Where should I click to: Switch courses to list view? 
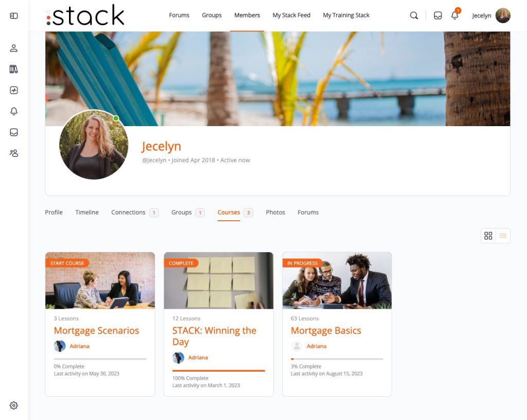(503, 236)
